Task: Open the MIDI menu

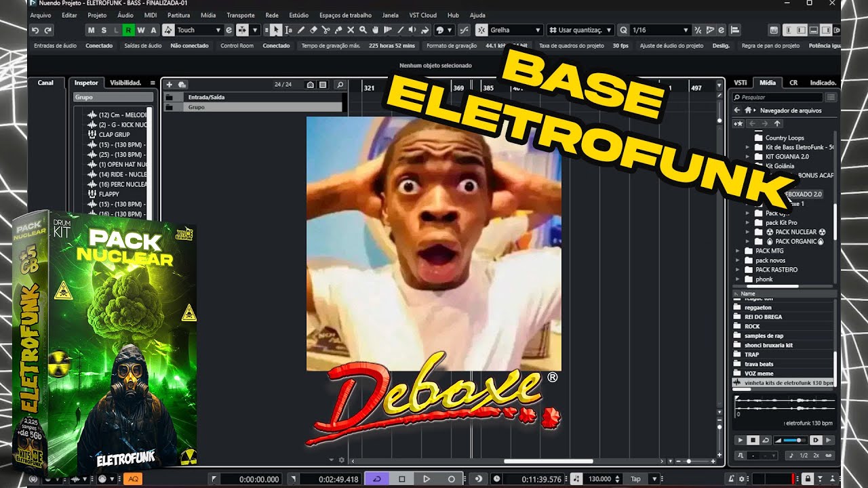Action: click(x=151, y=15)
